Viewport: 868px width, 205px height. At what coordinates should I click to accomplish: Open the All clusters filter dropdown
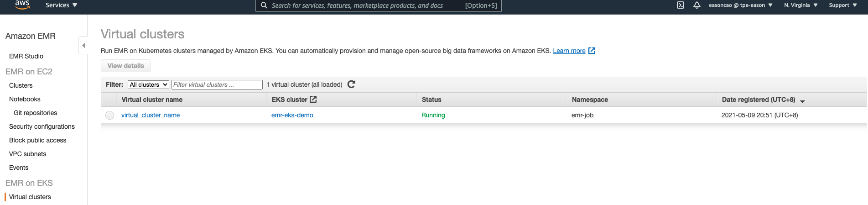(x=148, y=84)
